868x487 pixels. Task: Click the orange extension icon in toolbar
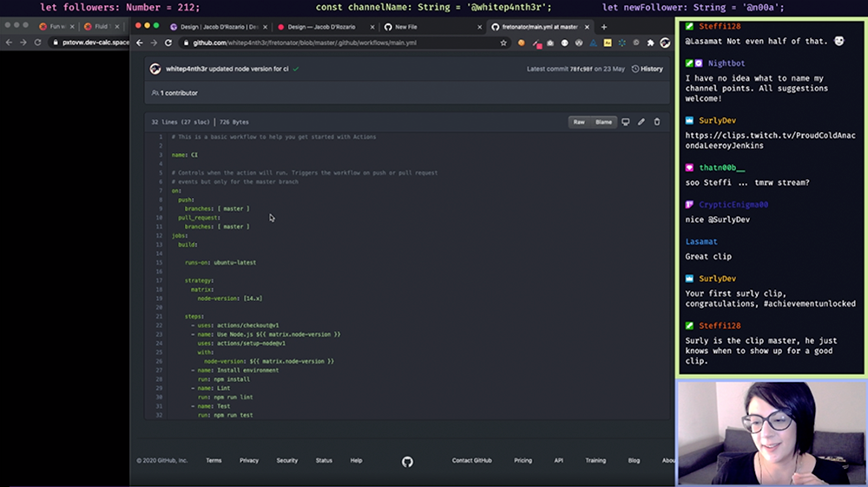coord(521,43)
